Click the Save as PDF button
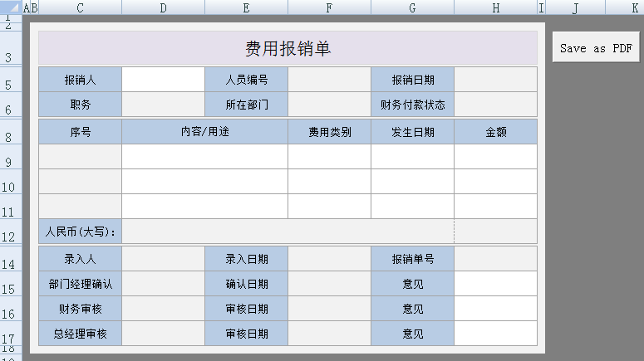Image resolution: width=644 pixels, height=361 pixels. pyautogui.click(x=596, y=47)
